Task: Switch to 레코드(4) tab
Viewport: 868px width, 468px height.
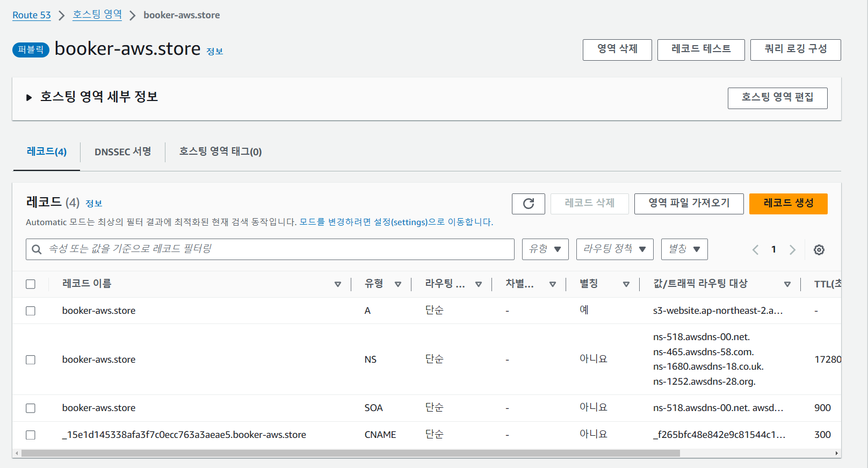Action: (47, 152)
